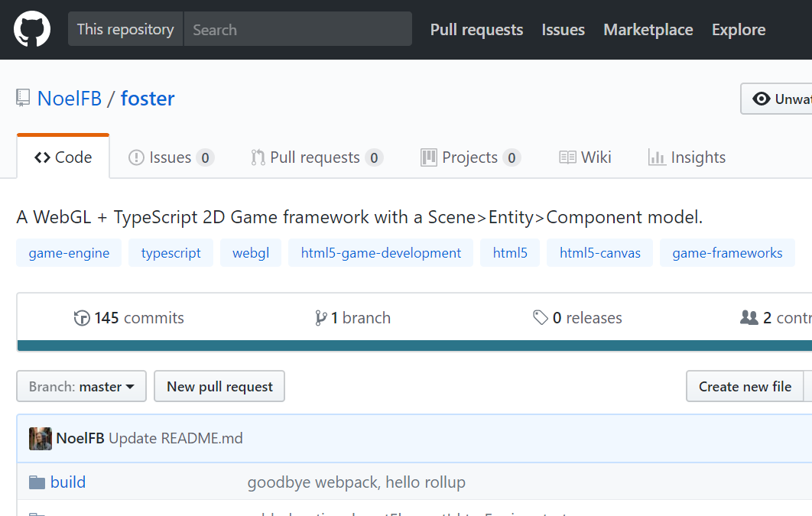Click NoelFB's avatar thumbnail in commit row
This screenshot has width=812, height=516.
pyautogui.click(x=41, y=438)
